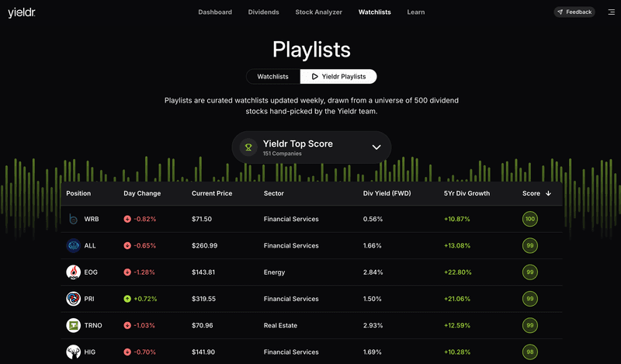Click the +22.80% dividend growth value
Screen dimensions: 621x364
click(458, 272)
